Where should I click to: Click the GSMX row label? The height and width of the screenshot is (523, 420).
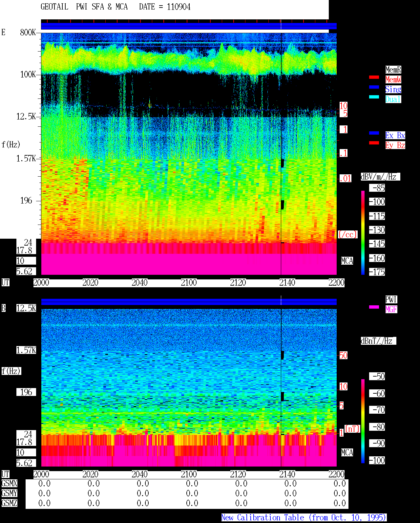(9, 483)
